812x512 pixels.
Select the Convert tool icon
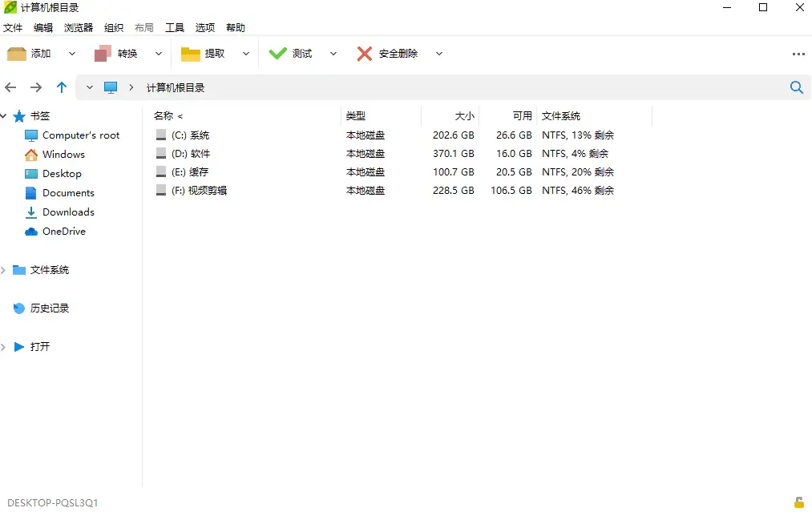click(103, 54)
